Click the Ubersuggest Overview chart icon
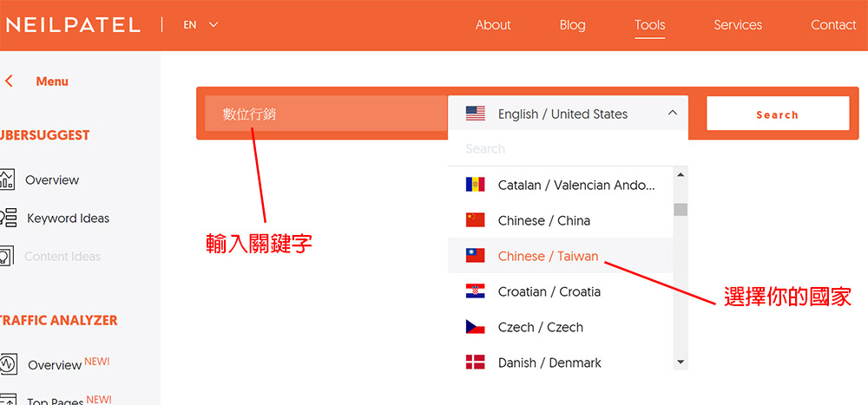Screen dimensions: 868x405 pos(7,180)
